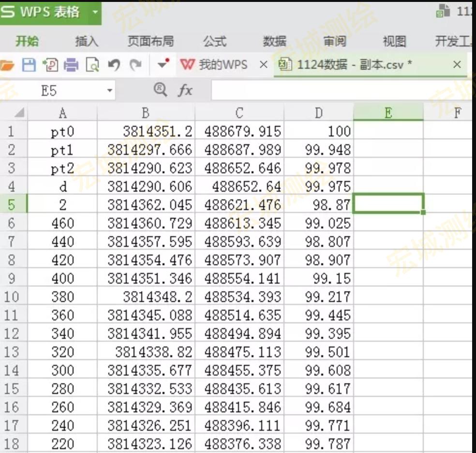Close the 1124数据 - 副本.csv tab
The height and width of the screenshot is (453, 476).
pyautogui.click(x=457, y=65)
